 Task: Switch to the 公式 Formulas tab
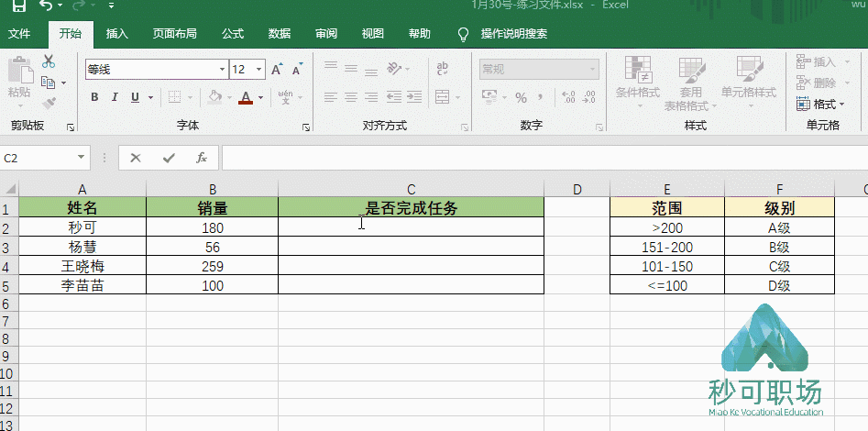click(x=233, y=34)
